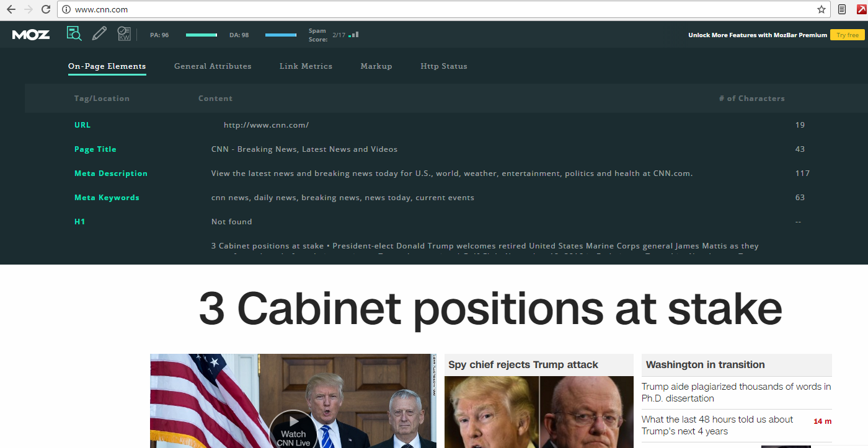Play the Watch CNN Live video
This screenshot has width=868, height=448.
coord(293,429)
